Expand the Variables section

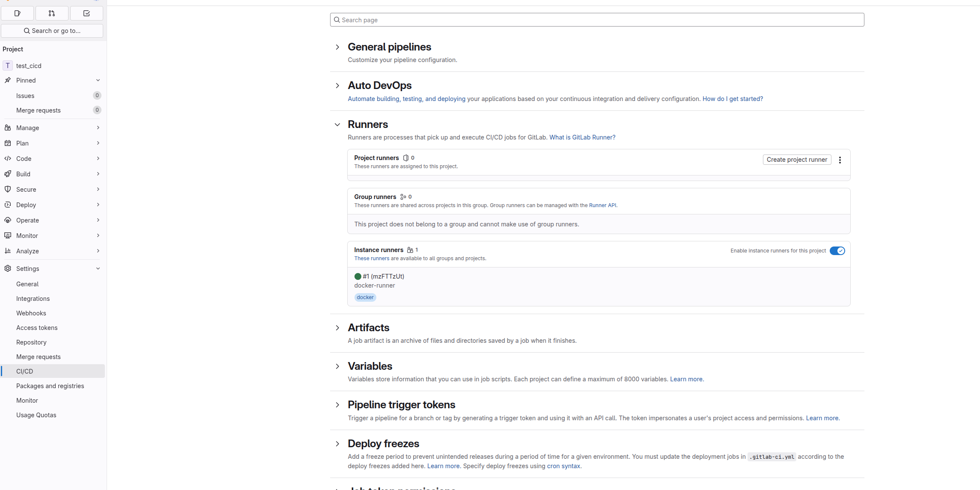click(337, 366)
